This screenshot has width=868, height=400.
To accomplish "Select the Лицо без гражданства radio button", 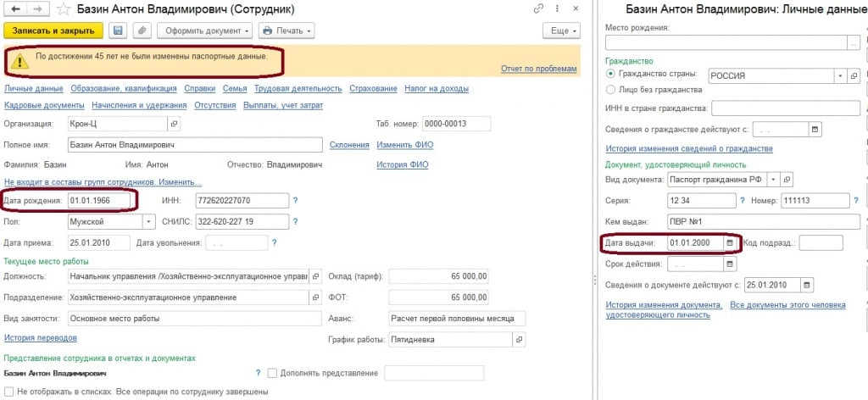I will tap(610, 90).
